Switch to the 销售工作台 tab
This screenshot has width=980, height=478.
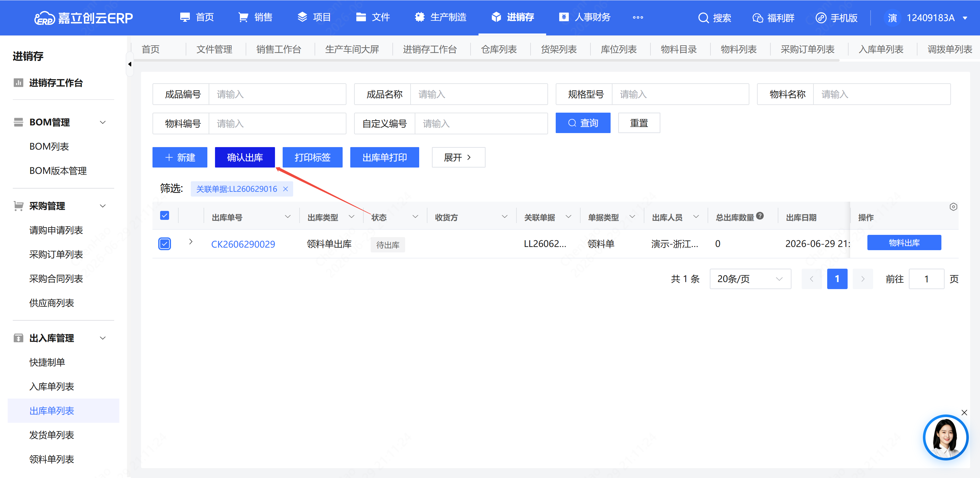[278, 49]
